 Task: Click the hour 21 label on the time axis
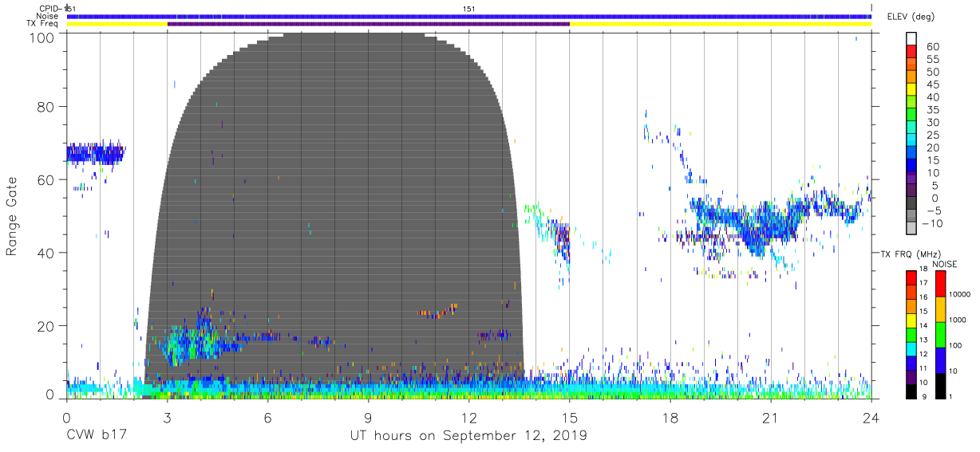pos(771,418)
